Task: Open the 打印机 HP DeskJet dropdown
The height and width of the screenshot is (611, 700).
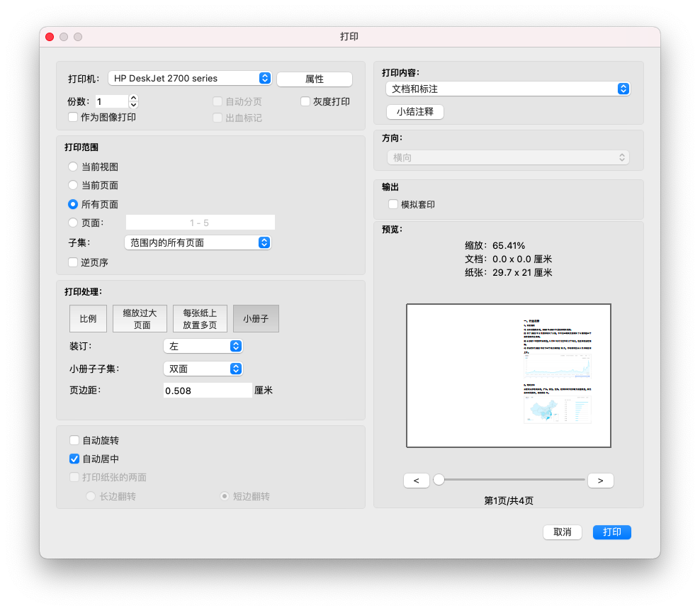Action: 190,79
